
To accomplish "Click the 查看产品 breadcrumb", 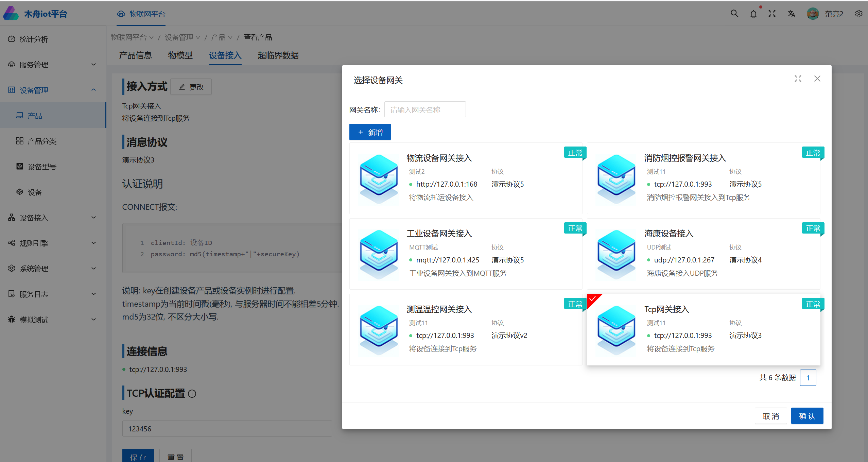I will (258, 37).
